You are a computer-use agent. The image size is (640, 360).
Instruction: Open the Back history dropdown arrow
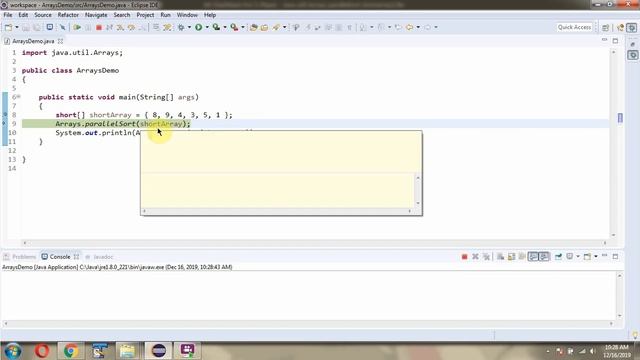(x=418, y=27)
